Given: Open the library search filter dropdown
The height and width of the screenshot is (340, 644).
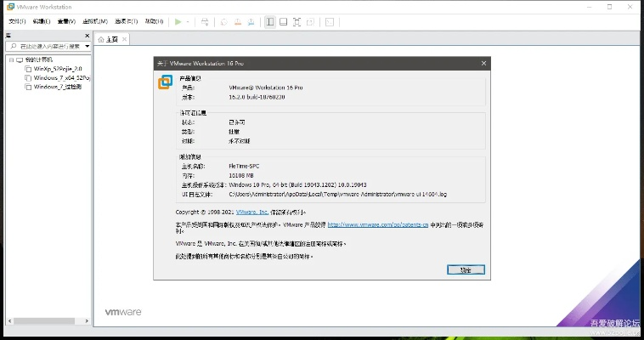Looking at the screenshot, I should click(x=87, y=47).
